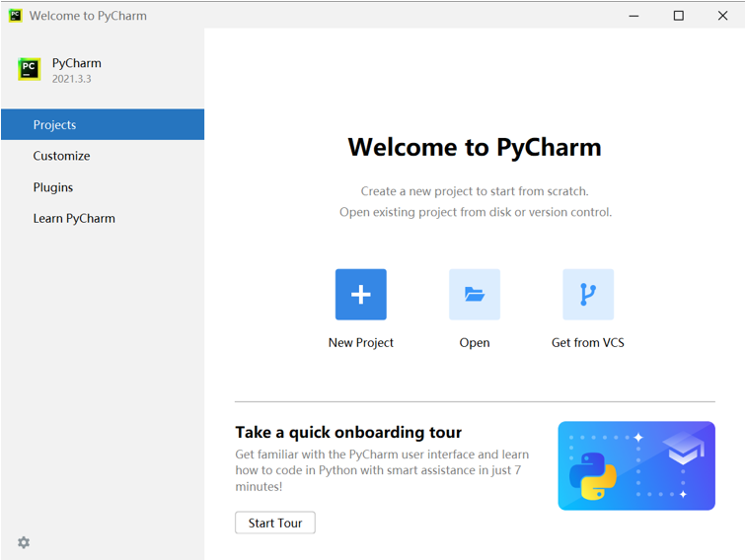Click the "Take a quick onboarding tour" heading
The width and height of the screenshot is (746, 560).
(348, 432)
